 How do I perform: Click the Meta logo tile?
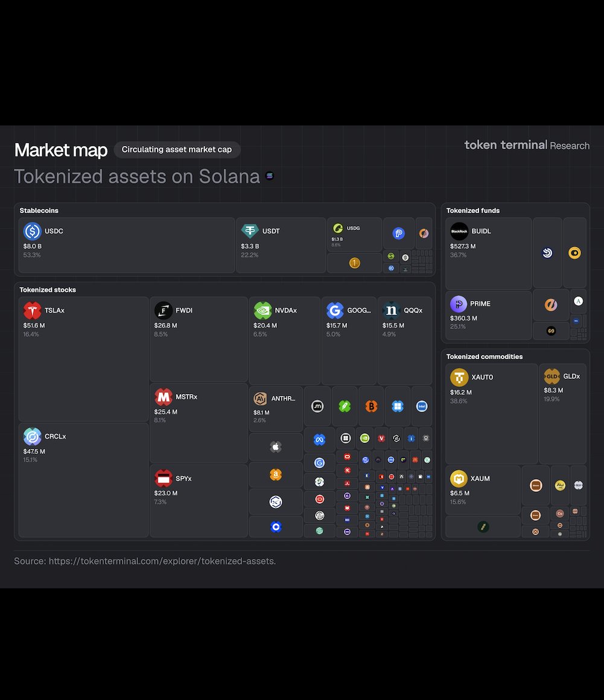coord(319,439)
